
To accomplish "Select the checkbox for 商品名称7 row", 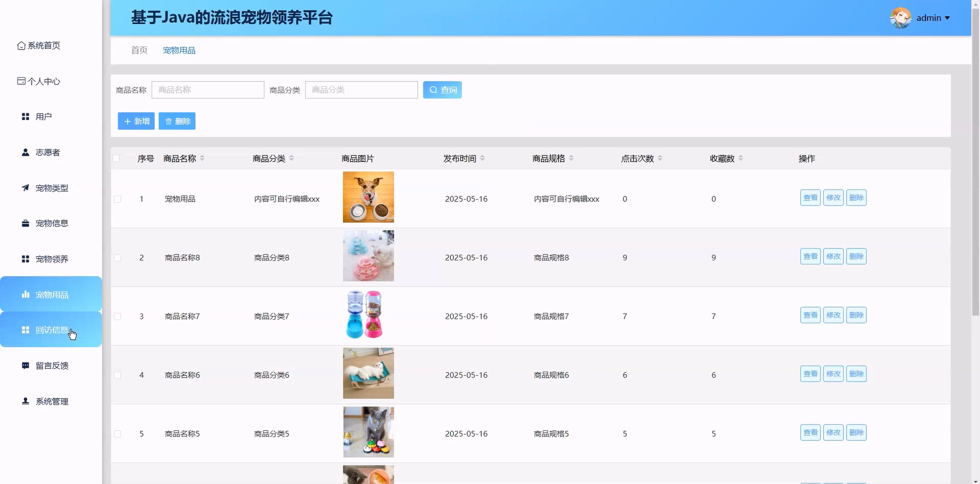I will coord(118,317).
